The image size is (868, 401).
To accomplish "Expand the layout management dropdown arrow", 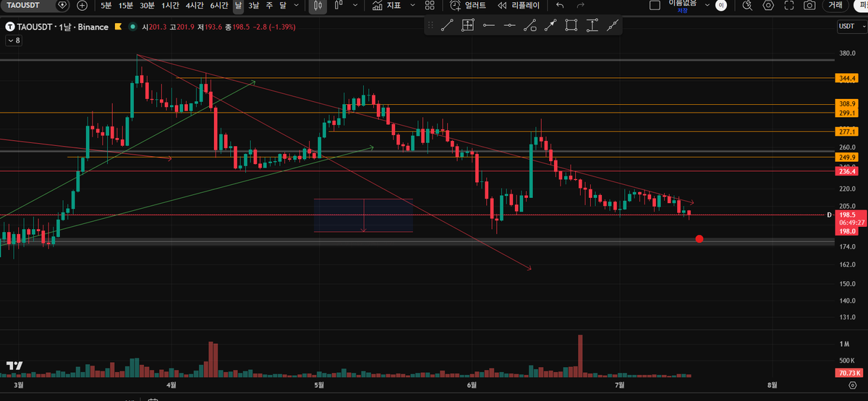I will pos(707,5).
